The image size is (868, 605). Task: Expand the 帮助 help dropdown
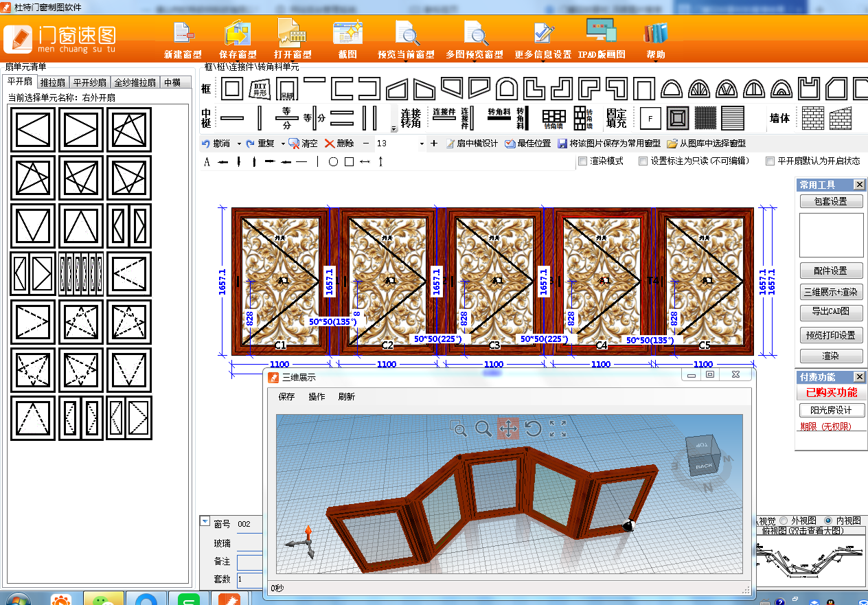[x=656, y=62]
